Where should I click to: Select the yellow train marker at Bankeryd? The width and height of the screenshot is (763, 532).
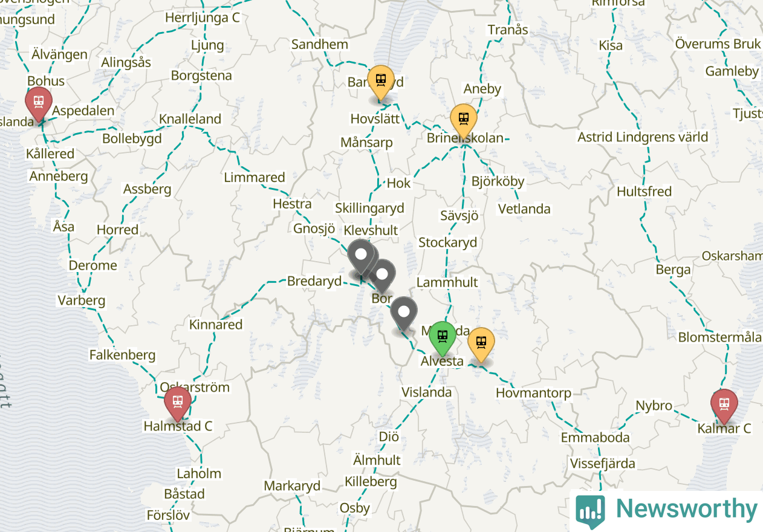(381, 82)
